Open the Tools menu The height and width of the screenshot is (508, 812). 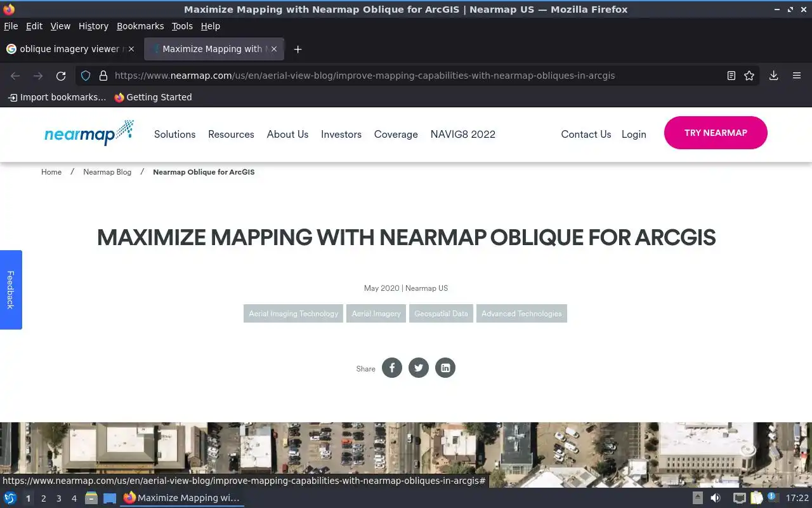coord(182,26)
